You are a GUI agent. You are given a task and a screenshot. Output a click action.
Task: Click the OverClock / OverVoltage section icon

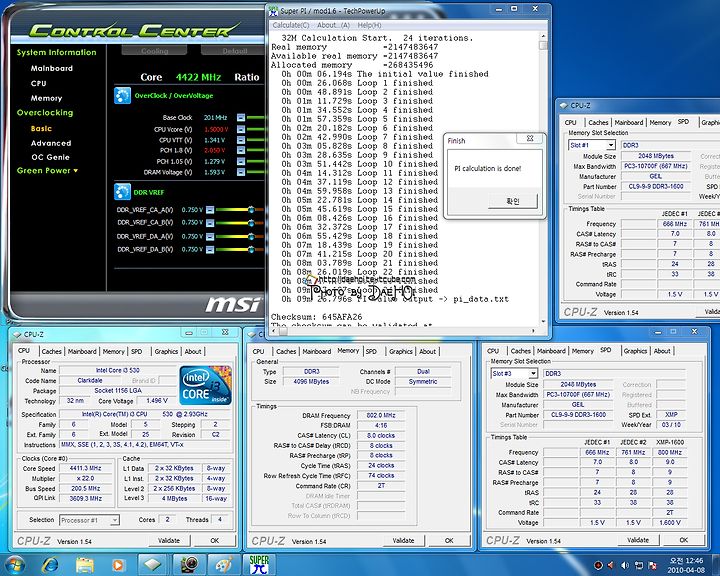[x=123, y=96]
